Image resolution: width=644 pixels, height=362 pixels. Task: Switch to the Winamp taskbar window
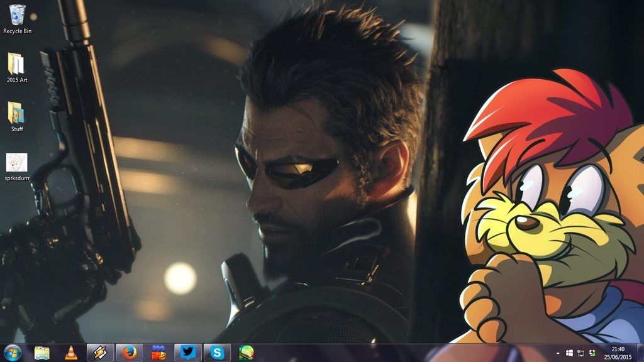pos(100,353)
